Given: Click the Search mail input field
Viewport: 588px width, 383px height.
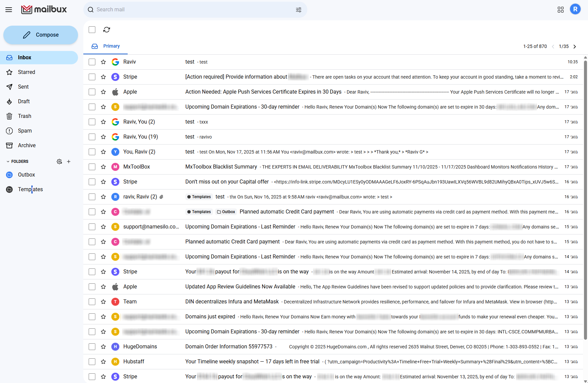Looking at the screenshot, I should point(183,10).
